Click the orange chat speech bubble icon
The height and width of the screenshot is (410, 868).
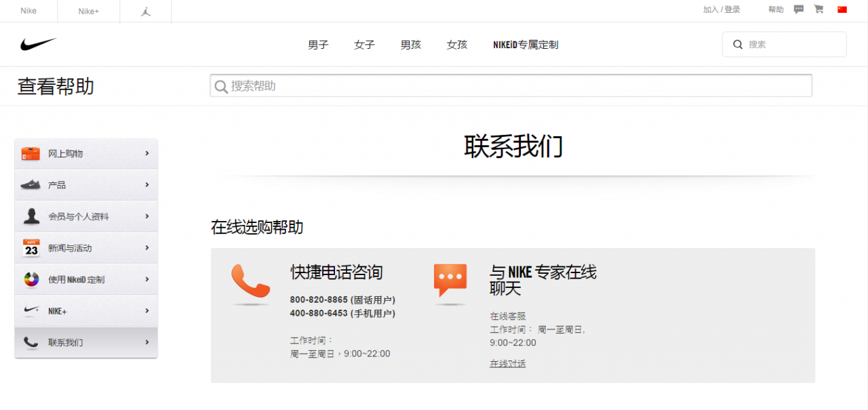coord(450,279)
